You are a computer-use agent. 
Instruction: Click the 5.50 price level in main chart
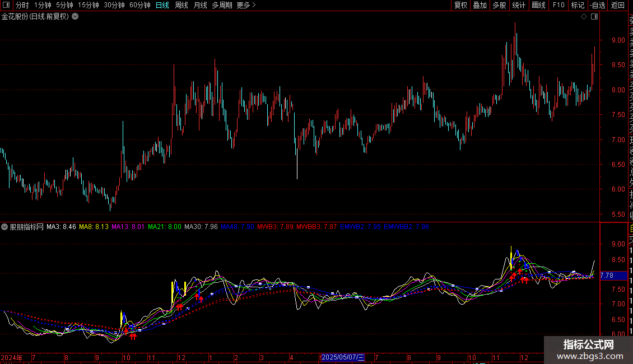(x=618, y=214)
